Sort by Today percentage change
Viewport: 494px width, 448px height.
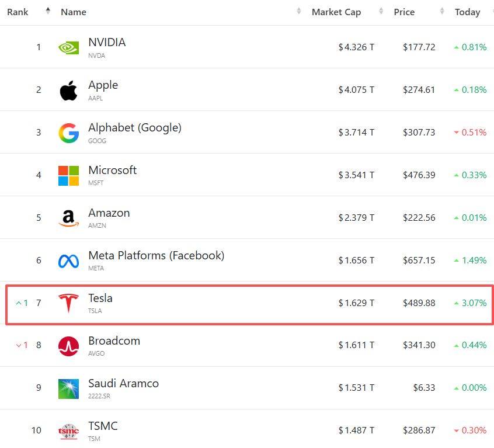(x=467, y=12)
